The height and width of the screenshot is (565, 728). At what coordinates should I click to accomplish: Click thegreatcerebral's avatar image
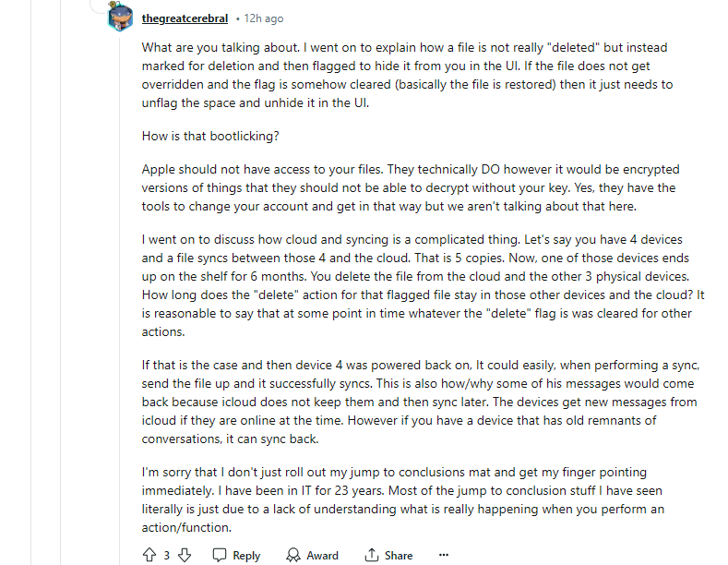120,18
